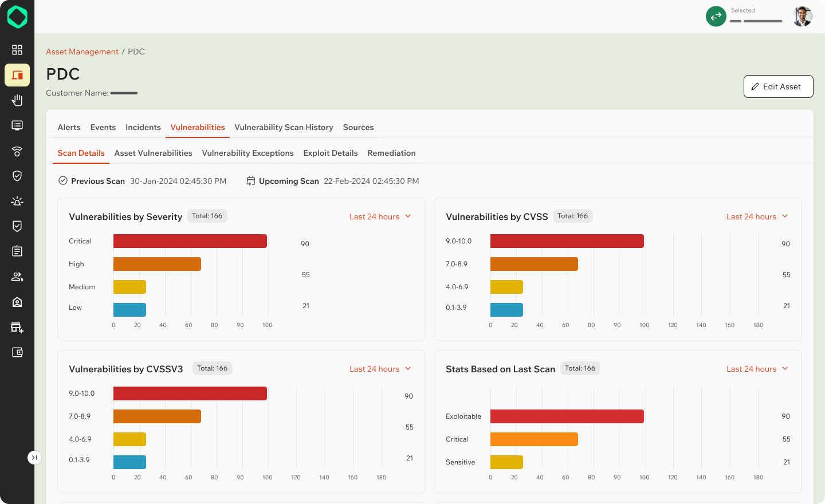The image size is (825, 504).
Task: Click the High orange bar in Severity chart
Action: pos(157,264)
